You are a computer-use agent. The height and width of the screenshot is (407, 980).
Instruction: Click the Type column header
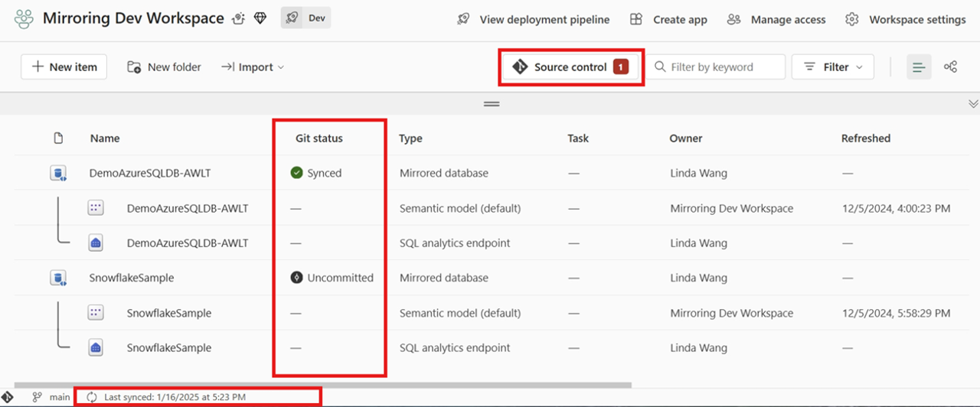(x=411, y=138)
